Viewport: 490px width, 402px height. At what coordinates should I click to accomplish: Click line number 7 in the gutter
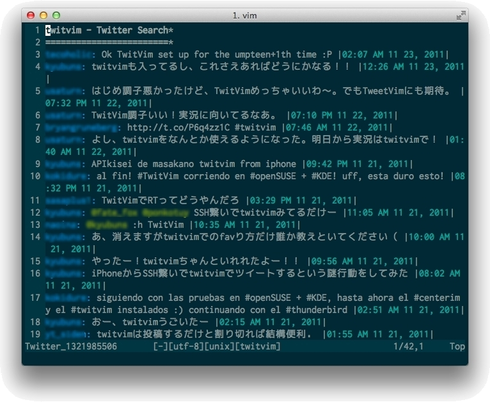pyautogui.click(x=38, y=128)
